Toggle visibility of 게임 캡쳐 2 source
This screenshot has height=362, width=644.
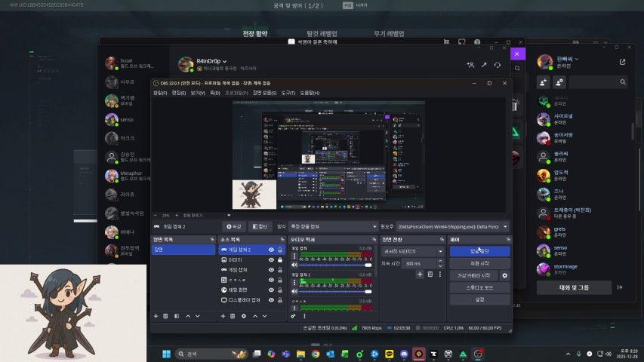(271, 250)
